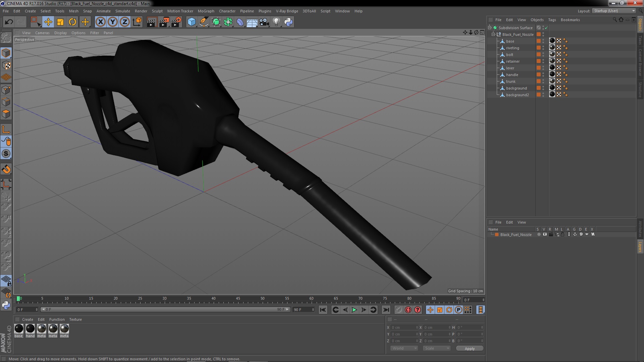Open the Layout dropdown Startup (User)
This screenshot has width=644, height=362.
pyautogui.click(x=614, y=11)
